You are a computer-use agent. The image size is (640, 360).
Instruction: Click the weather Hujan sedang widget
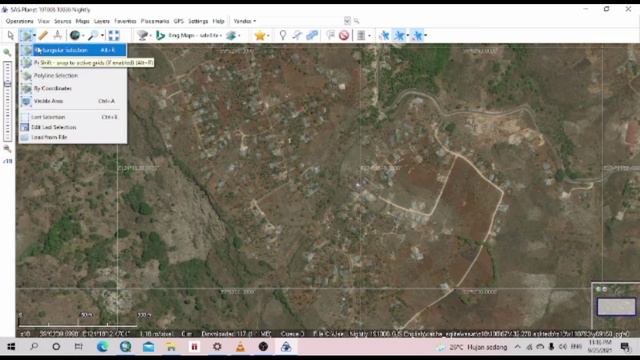click(472, 347)
